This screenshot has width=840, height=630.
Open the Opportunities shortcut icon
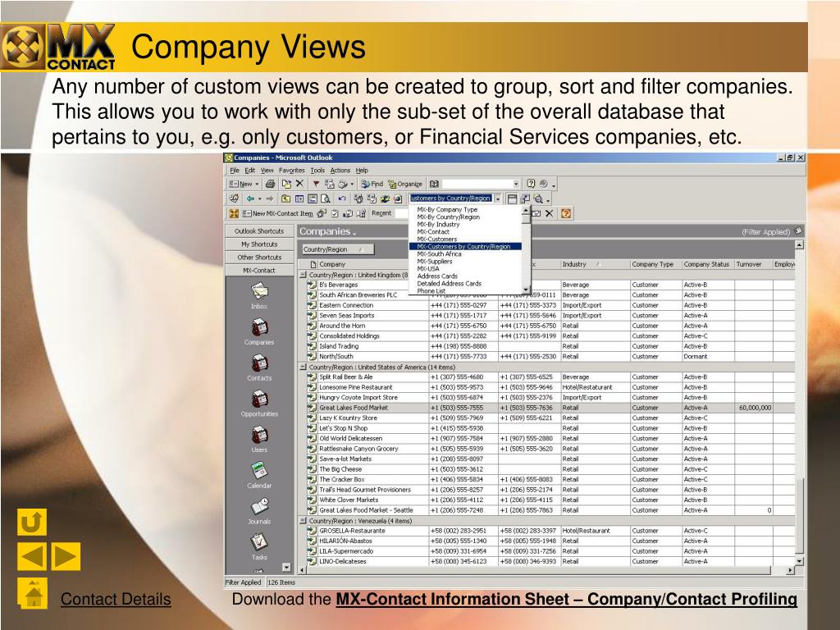259,399
